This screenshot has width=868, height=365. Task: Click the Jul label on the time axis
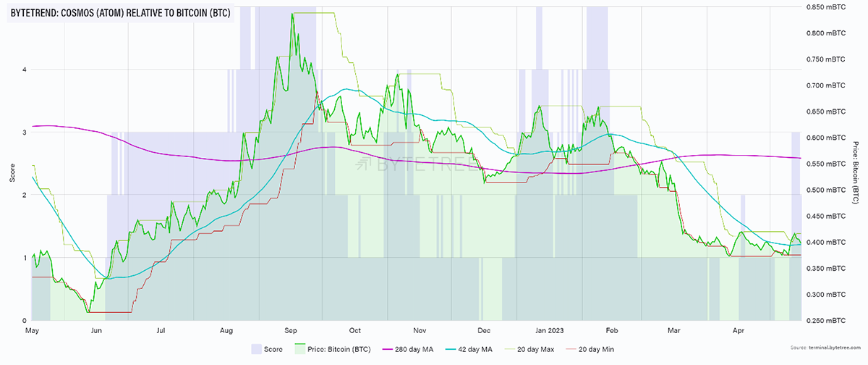point(161,330)
